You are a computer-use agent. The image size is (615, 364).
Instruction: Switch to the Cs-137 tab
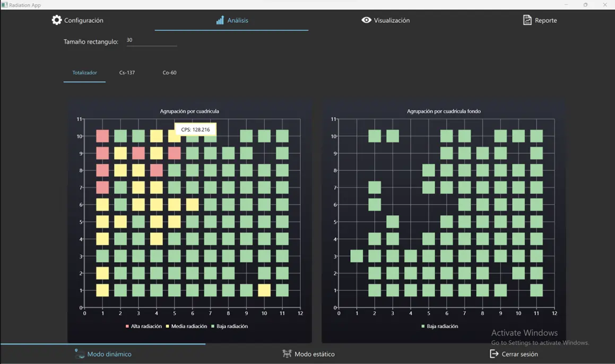click(127, 72)
